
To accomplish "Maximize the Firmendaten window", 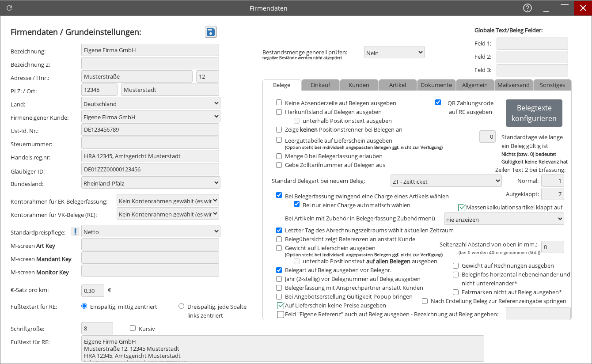I will coord(565,8).
